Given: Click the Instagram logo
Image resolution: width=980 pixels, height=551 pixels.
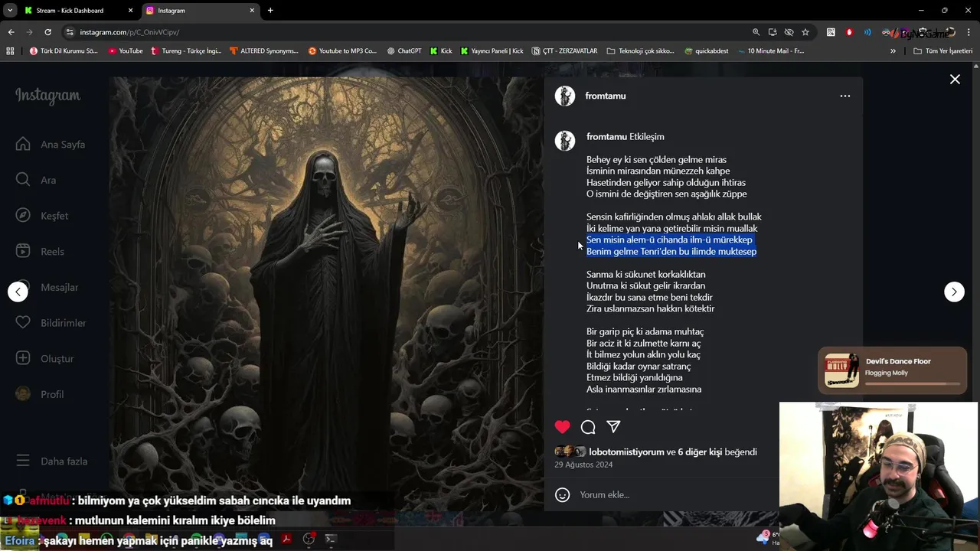Looking at the screenshot, I should (47, 96).
